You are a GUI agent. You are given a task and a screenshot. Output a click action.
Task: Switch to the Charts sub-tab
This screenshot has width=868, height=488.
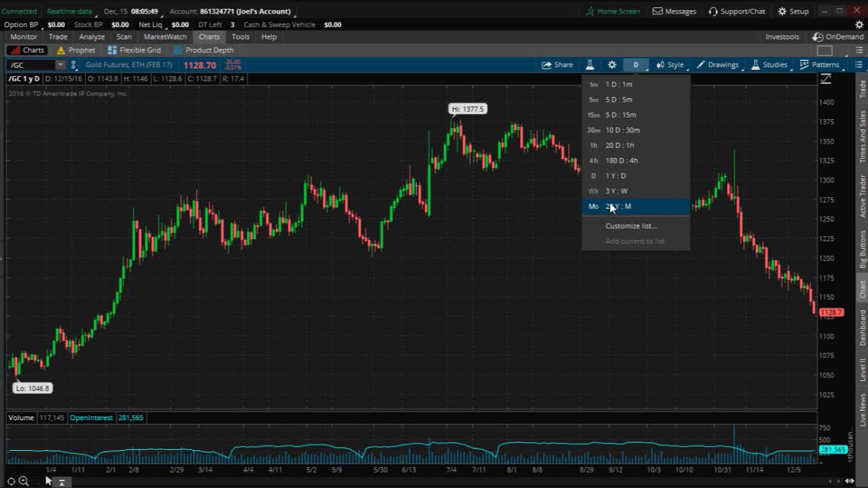click(x=27, y=50)
